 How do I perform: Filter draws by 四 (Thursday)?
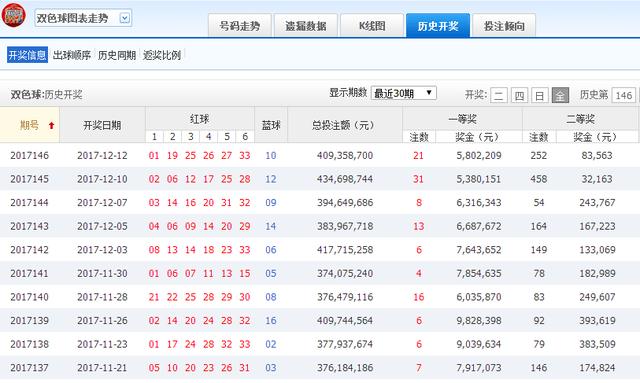point(519,96)
